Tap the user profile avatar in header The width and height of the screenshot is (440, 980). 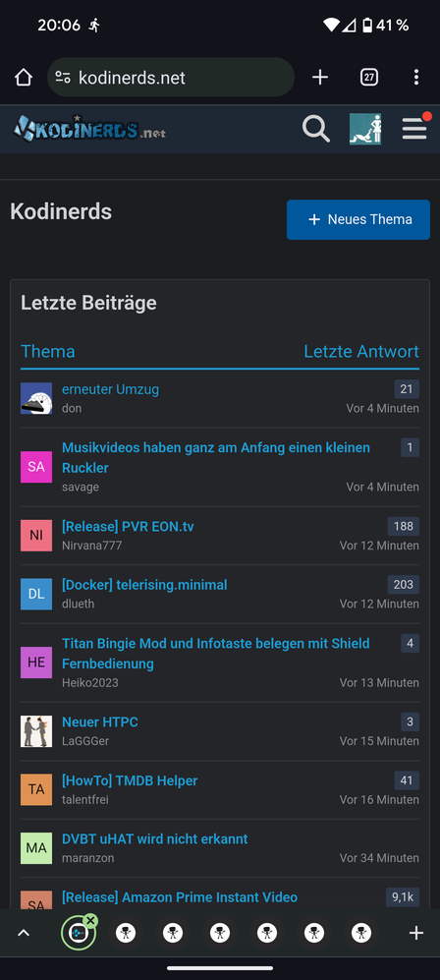365,130
